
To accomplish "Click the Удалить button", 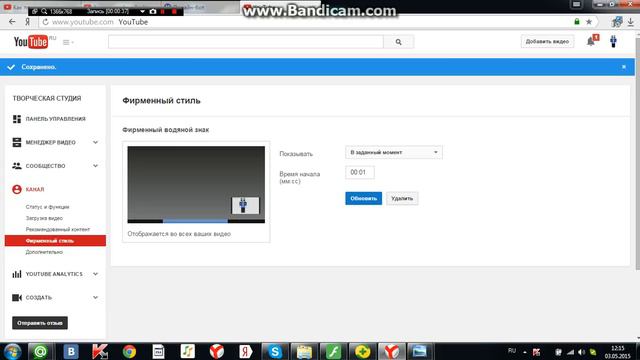I will coord(402,198).
